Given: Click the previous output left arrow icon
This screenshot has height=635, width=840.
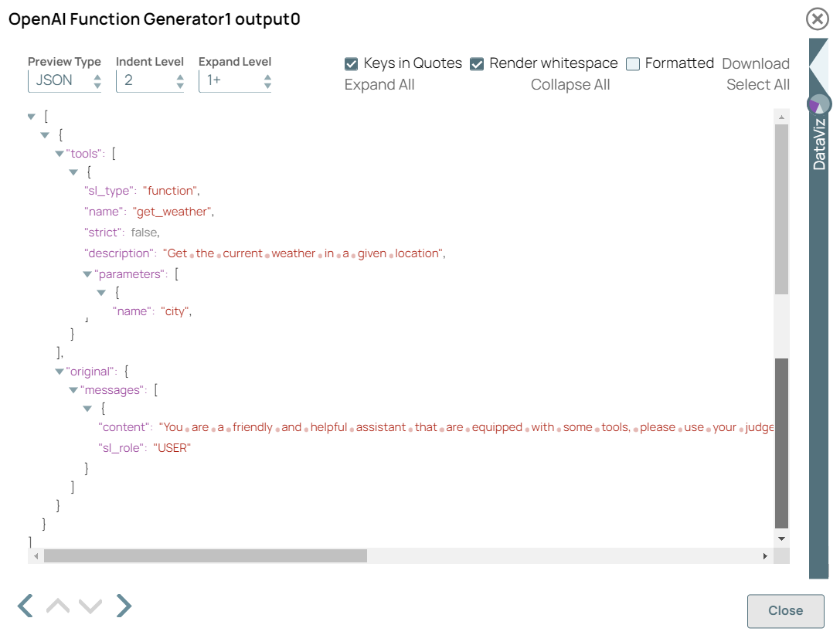Looking at the screenshot, I should point(26,606).
